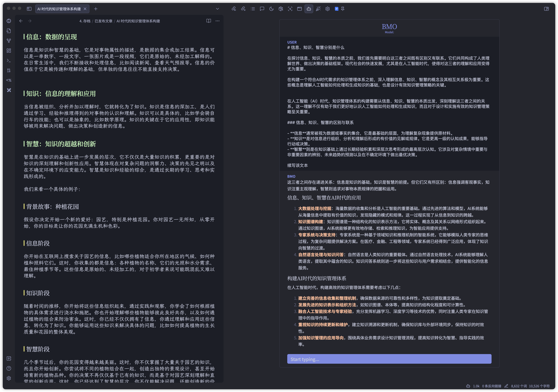Toggle reading view book icon
The width and height of the screenshot is (558, 392).
(209, 21)
